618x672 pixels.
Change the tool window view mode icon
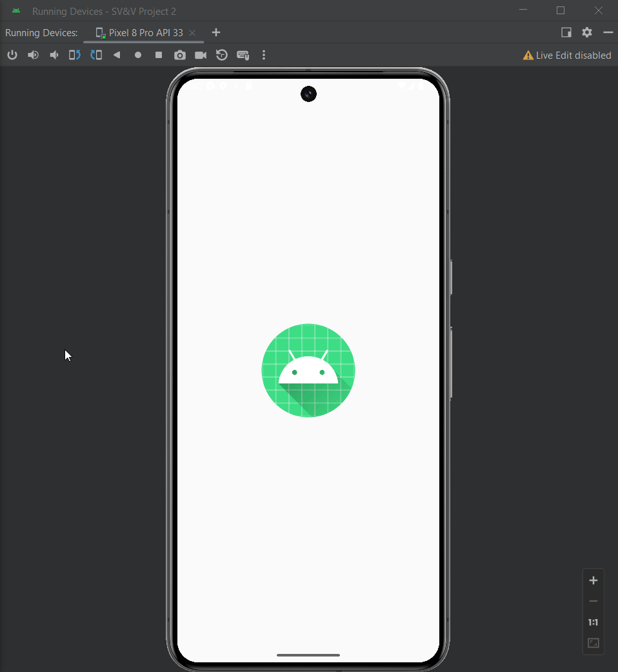tap(566, 32)
